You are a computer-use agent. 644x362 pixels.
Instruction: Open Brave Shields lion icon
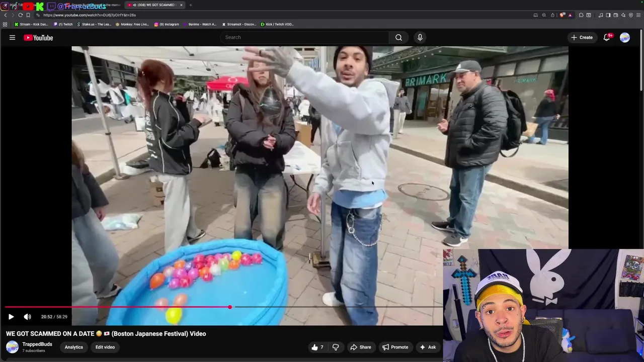coord(562,15)
